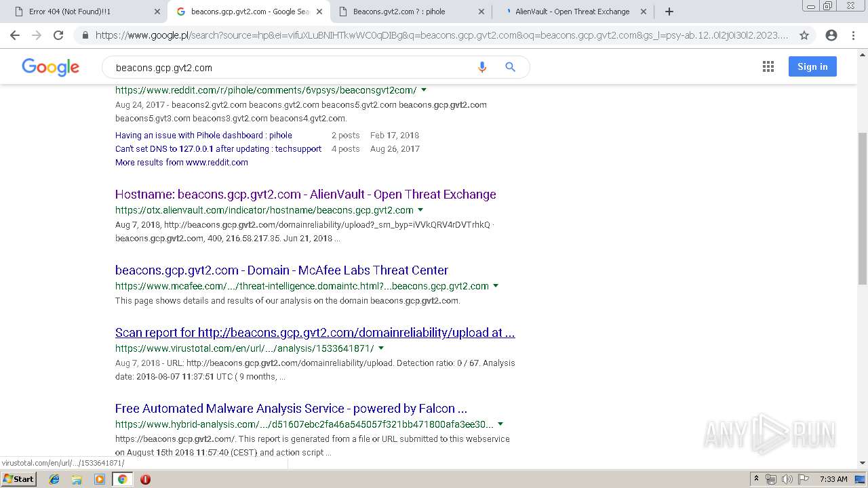Open the volume control in the tray

point(787,479)
